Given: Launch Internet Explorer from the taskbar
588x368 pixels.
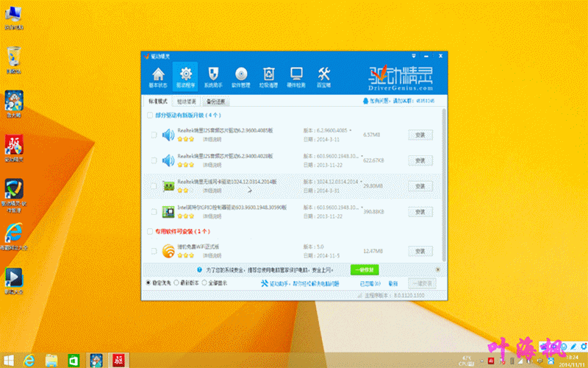Looking at the screenshot, I should 29,361.
